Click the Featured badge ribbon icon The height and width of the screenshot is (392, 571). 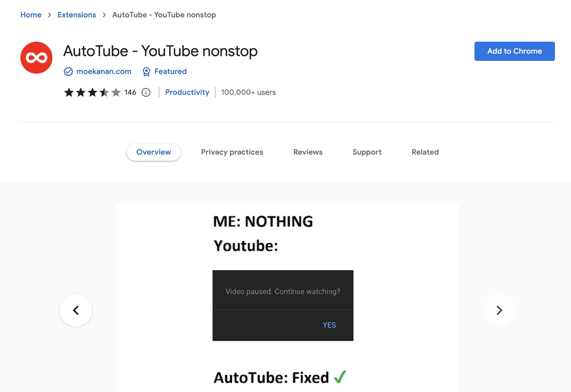tap(146, 72)
